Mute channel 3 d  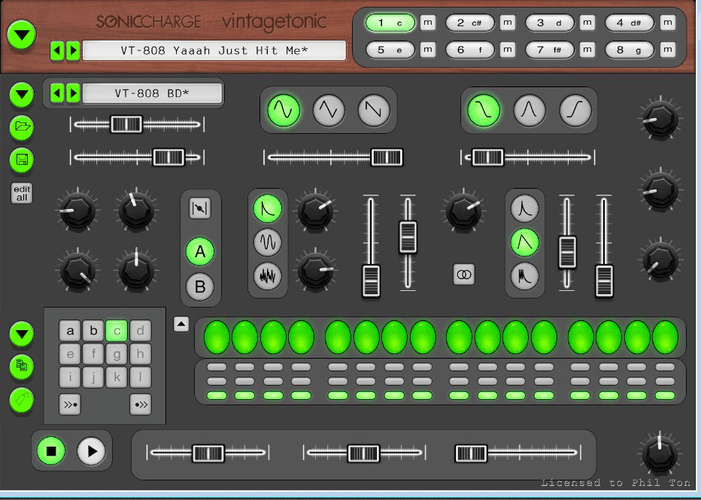click(x=587, y=22)
